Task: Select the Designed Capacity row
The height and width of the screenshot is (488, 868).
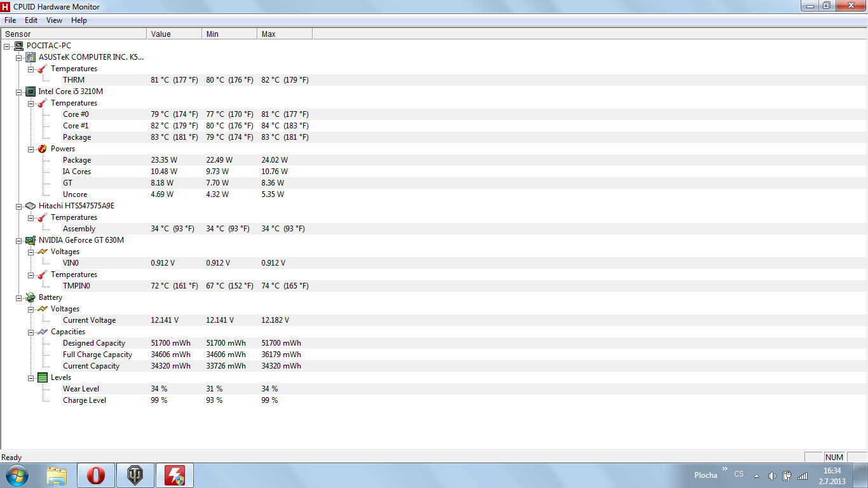Action: pyautogui.click(x=434, y=343)
